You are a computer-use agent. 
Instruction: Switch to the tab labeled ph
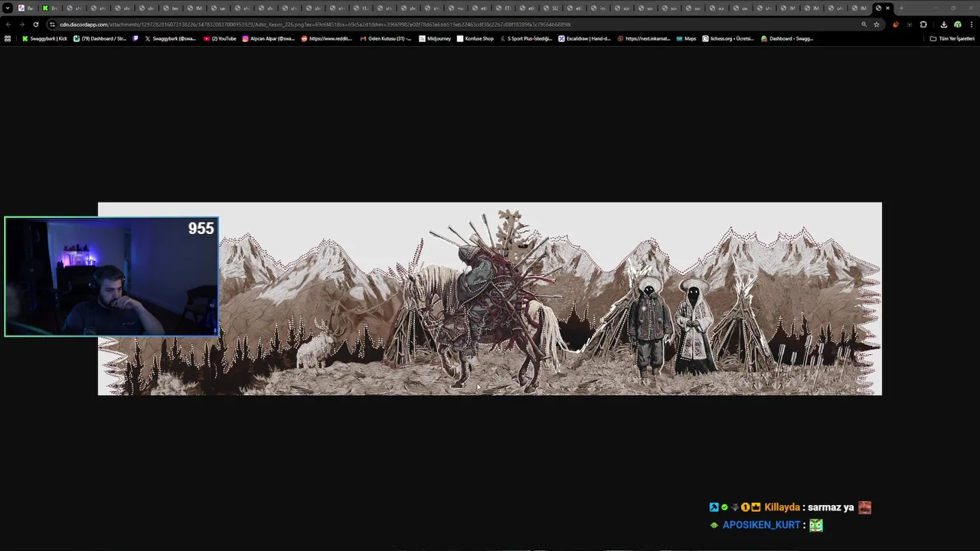(x=835, y=8)
